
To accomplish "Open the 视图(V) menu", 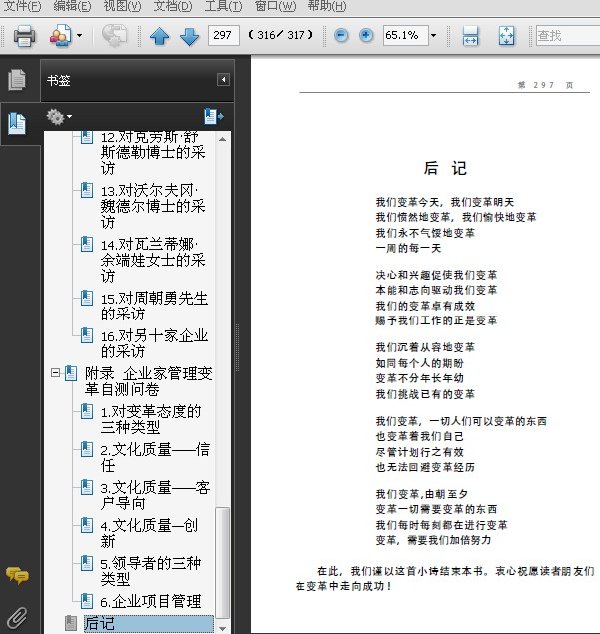I will click(x=123, y=6).
